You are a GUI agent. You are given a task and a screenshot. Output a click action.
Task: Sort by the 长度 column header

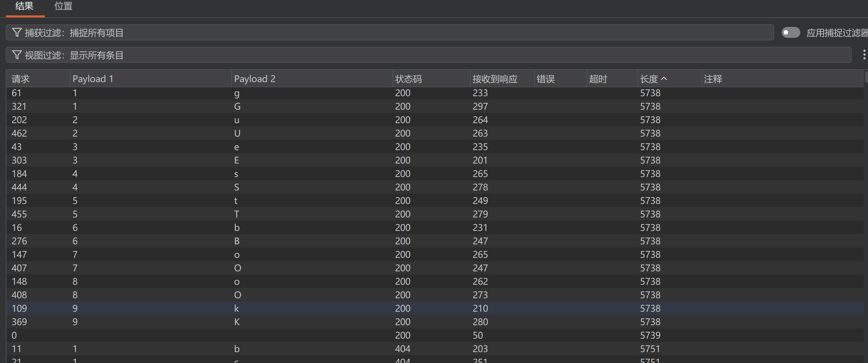pyautogui.click(x=670, y=79)
